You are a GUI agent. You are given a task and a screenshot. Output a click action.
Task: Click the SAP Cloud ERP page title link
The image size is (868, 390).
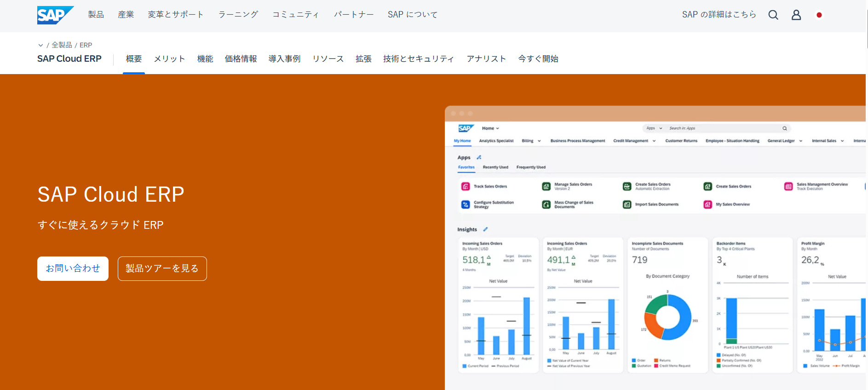coord(69,59)
